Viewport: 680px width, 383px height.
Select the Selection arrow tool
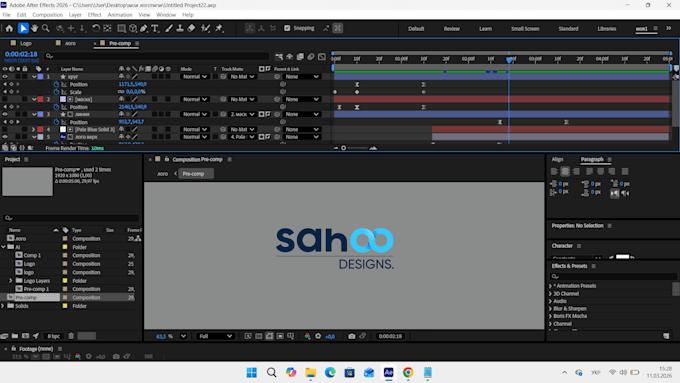[23, 29]
